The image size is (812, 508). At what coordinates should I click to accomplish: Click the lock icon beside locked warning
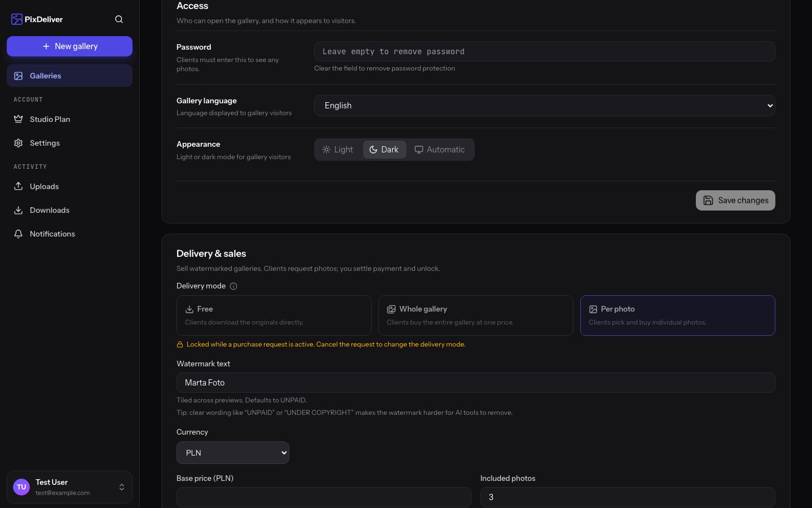click(x=180, y=344)
